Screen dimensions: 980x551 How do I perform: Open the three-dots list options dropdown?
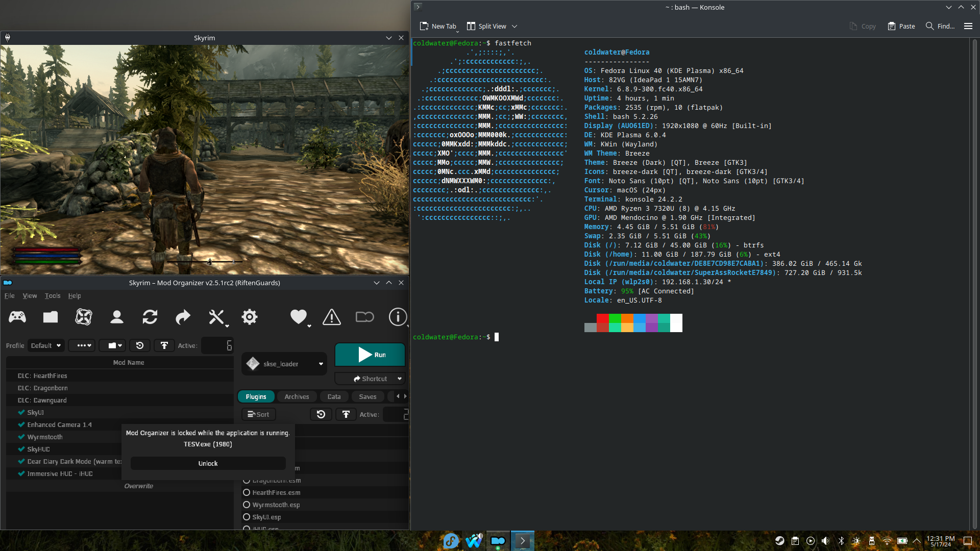click(82, 345)
